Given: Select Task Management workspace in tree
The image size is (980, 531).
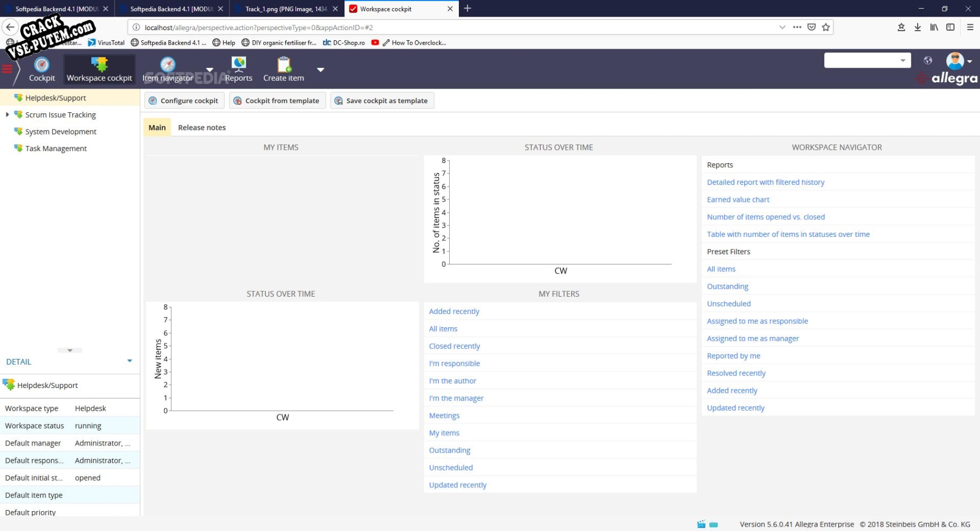Looking at the screenshot, I should point(56,148).
